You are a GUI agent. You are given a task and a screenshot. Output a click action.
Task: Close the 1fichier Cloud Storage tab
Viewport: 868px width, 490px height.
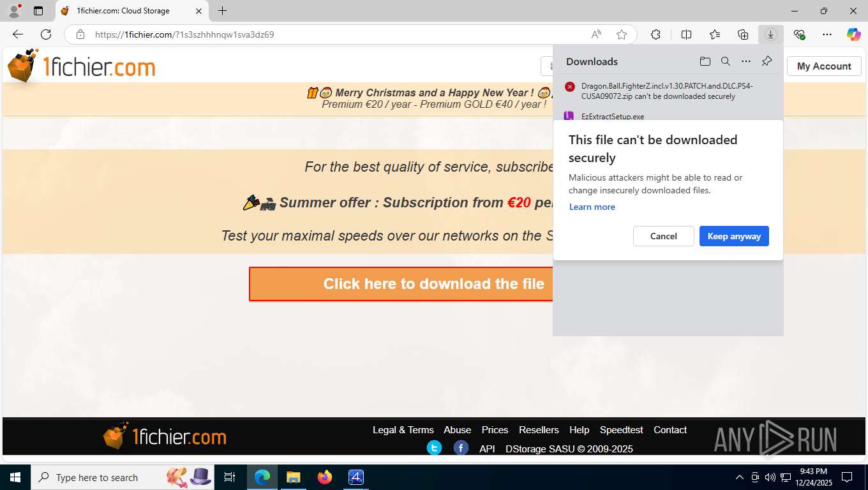[x=198, y=11]
